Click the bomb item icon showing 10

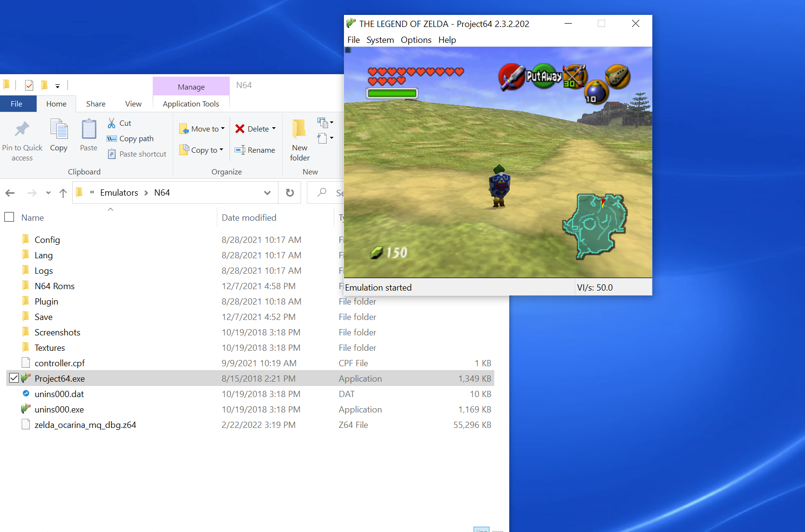(596, 92)
